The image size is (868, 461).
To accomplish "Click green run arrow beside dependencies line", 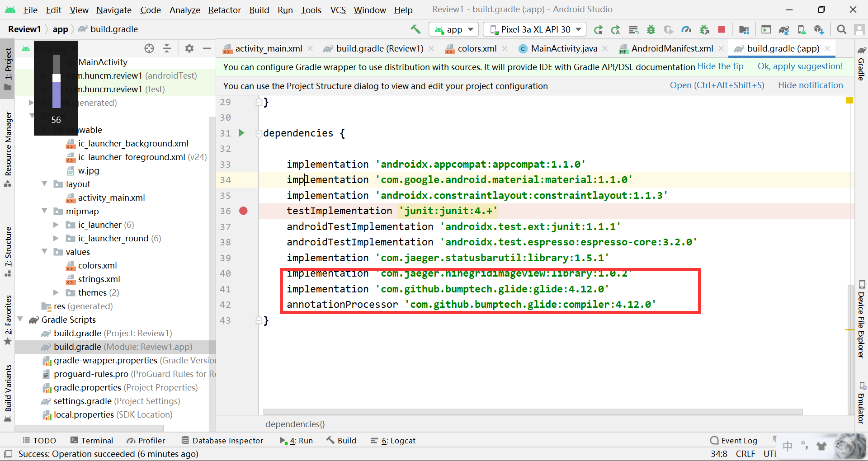I will (x=241, y=133).
